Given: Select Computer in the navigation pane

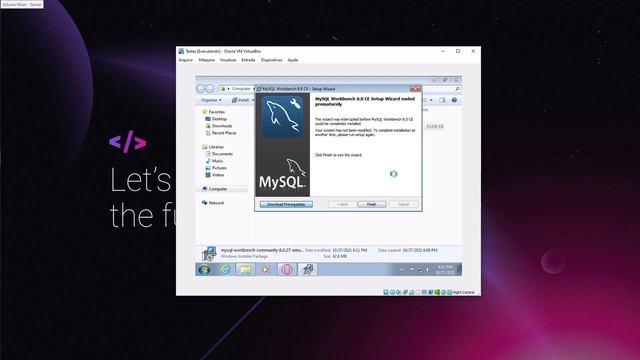Looking at the screenshot, I should [215, 189].
